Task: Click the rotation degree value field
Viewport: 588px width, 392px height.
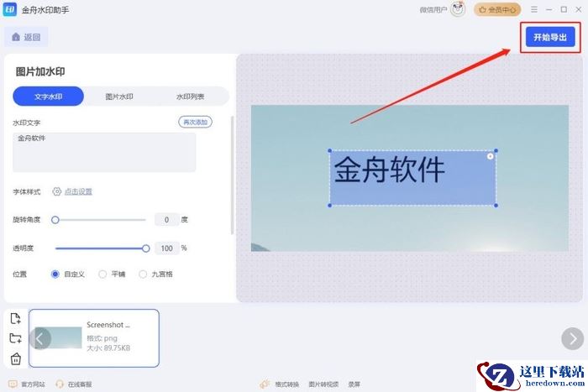Action: pyautogui.click(x=166, y=220)
